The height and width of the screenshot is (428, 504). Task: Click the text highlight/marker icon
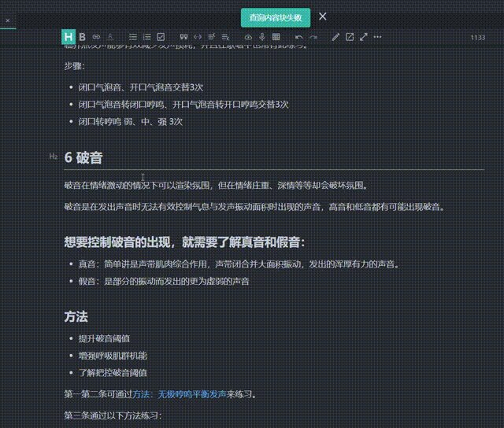tap(110, 37)
